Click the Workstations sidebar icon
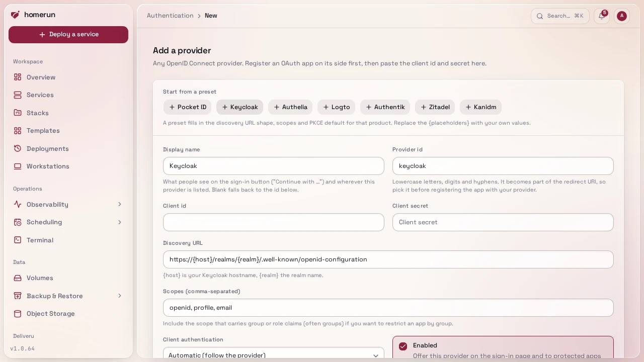644x362 pixels. (18, 166)
